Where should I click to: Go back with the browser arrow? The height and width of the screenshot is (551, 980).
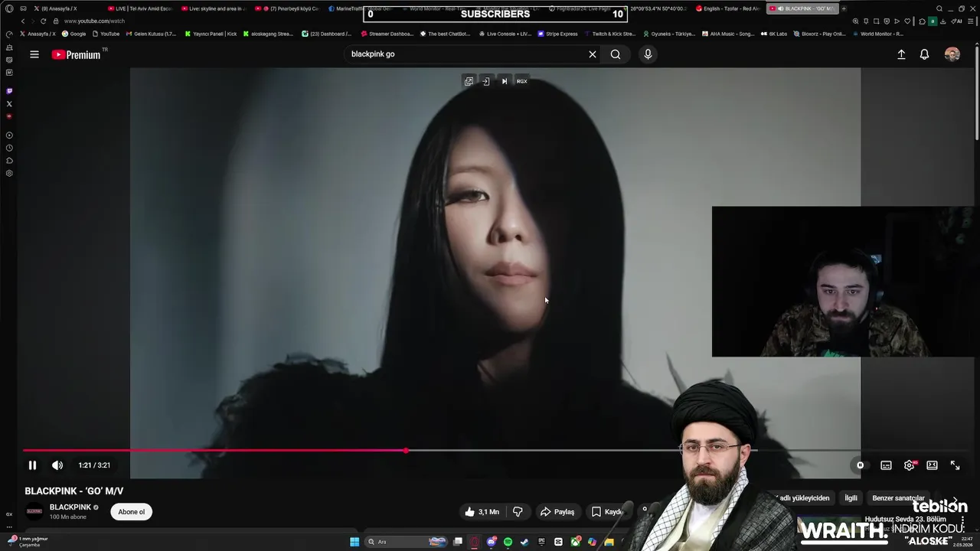23,21
